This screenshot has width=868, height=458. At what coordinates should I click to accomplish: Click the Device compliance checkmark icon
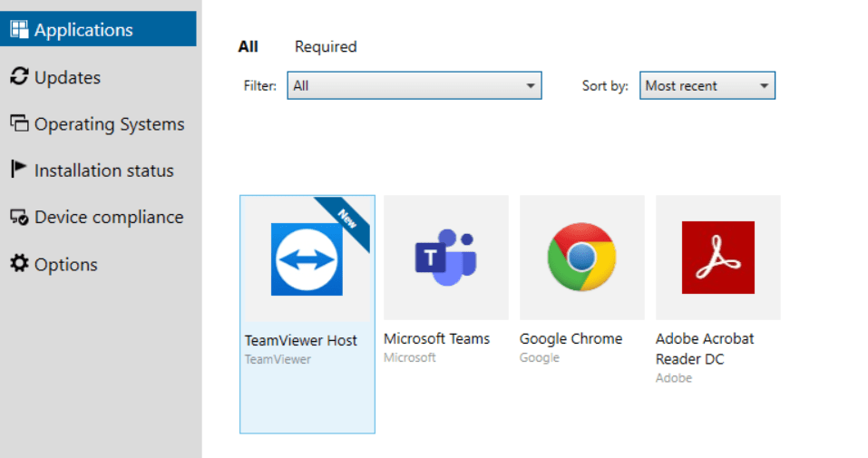(x=19, y=217)
